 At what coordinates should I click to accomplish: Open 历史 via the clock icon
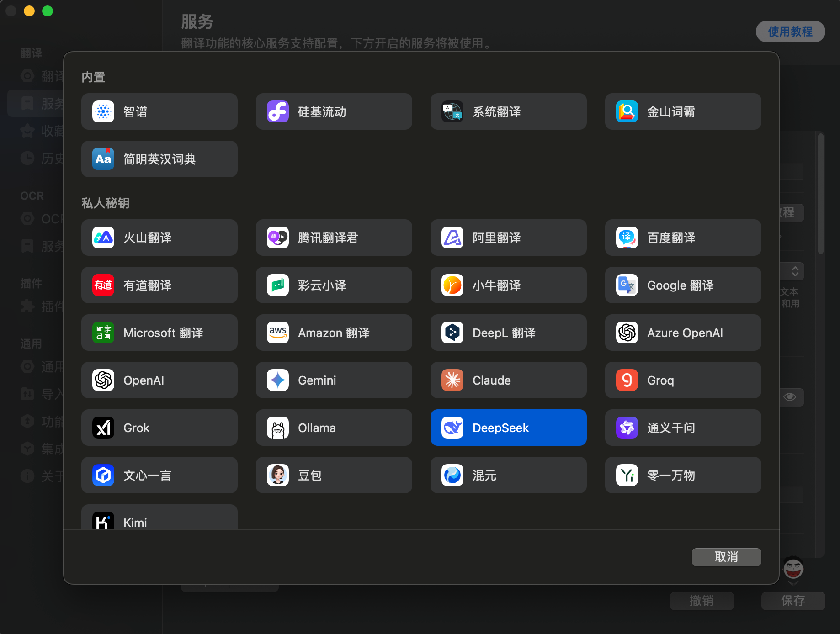pos(27,158)
